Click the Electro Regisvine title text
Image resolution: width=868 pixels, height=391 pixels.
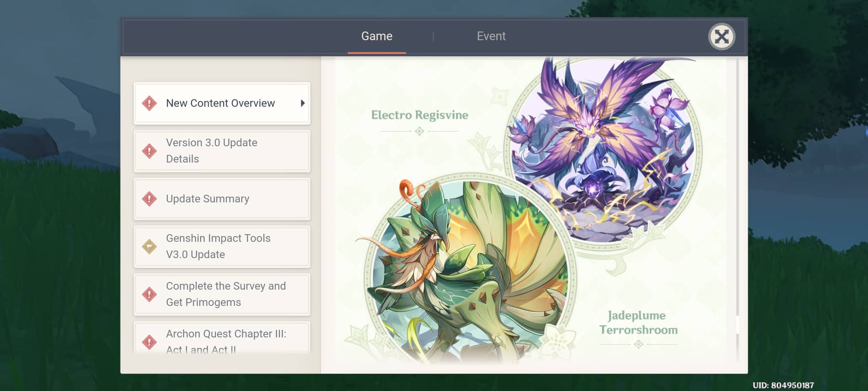pos(420,115)
